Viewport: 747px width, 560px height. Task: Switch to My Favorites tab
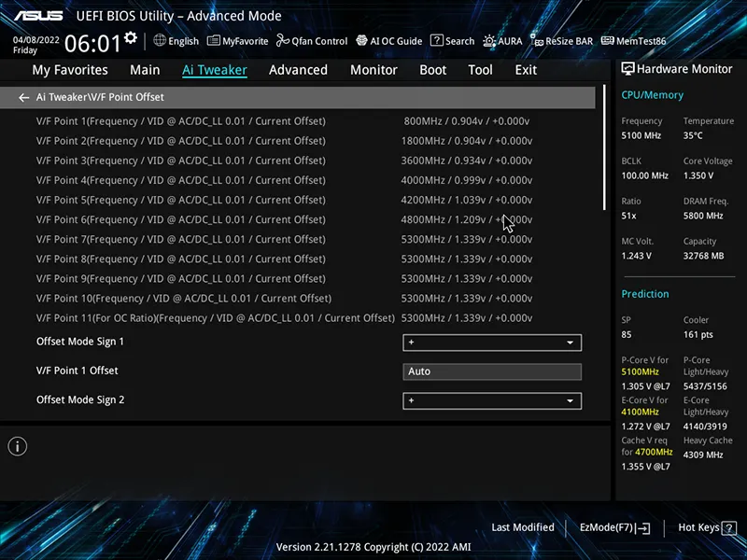[70, 70]
